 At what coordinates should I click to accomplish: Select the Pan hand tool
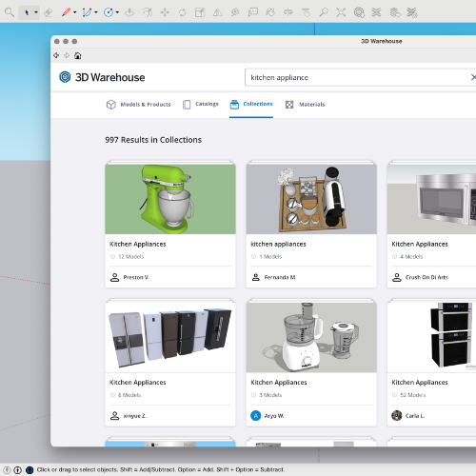(x=306, y=12)
